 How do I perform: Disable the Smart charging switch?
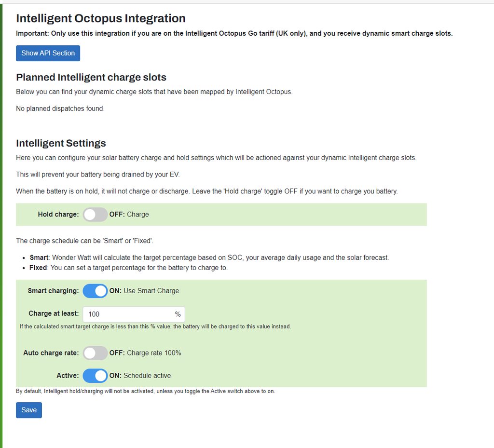point(95,291)
